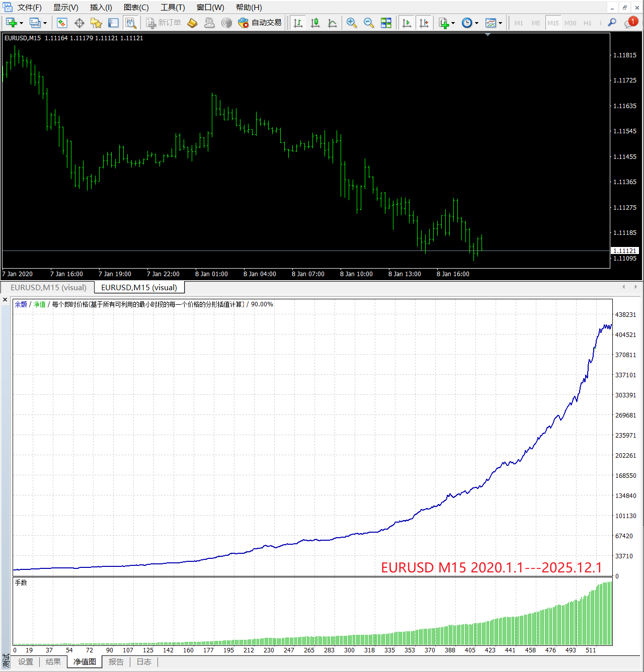Screen dimensions: 644x672
Task: Open the search magnifier
Action: 612,23
